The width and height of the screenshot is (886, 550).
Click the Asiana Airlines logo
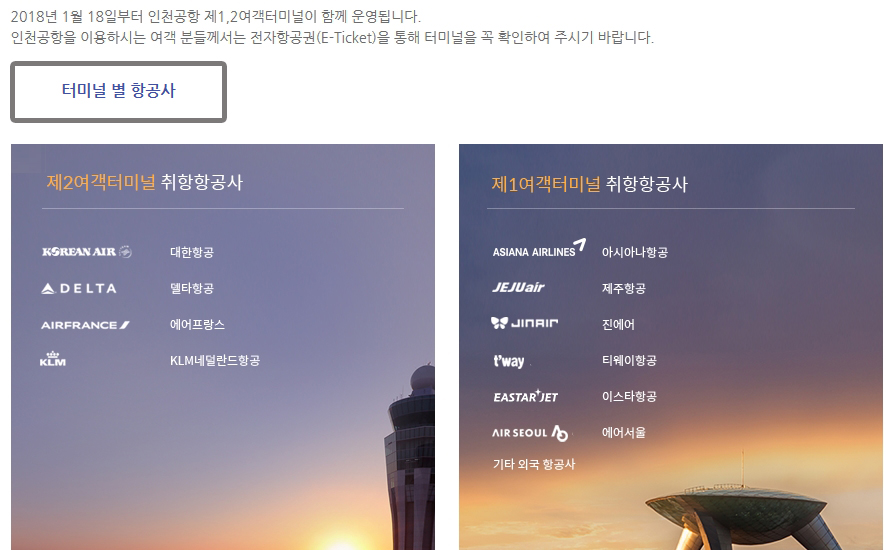(x=539, y=249)
